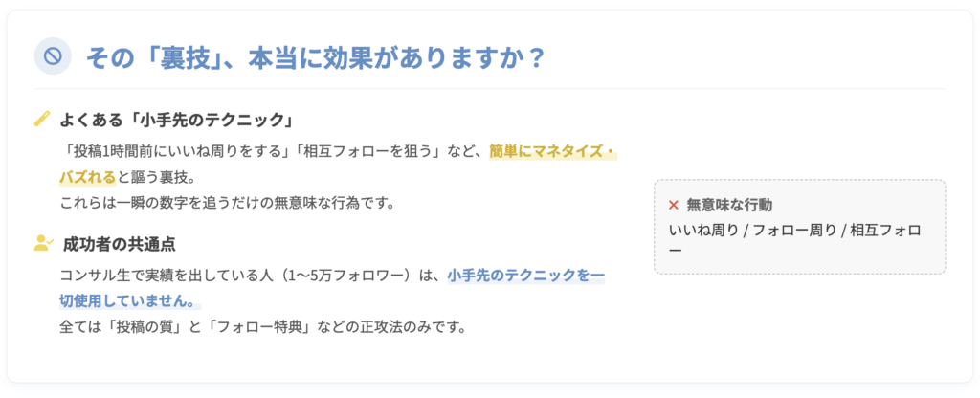Click the blue text 切使用していません。
The width and height of the screenshot is (980, 398).
(129, 301)
